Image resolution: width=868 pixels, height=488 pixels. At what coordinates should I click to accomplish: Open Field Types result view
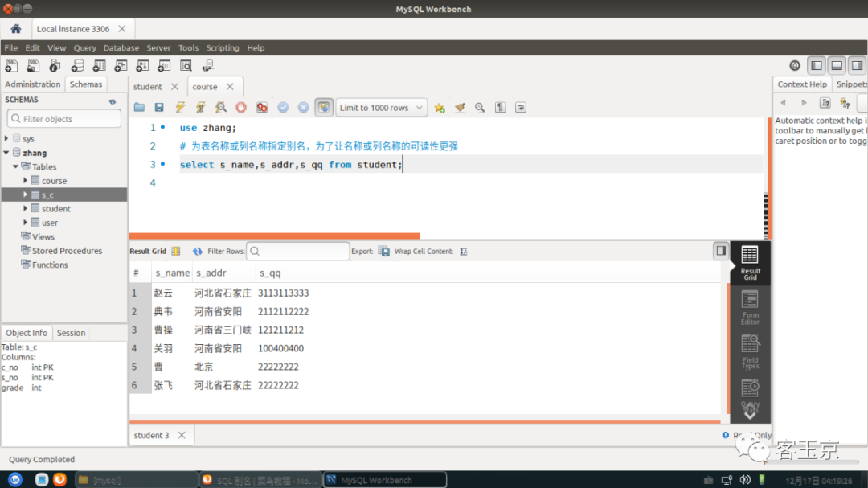coord(750,352)
